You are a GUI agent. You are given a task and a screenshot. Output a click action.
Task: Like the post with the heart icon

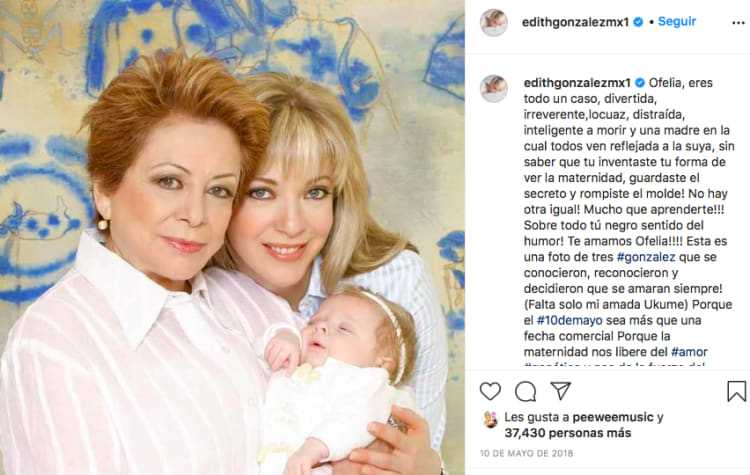(490, 391)
